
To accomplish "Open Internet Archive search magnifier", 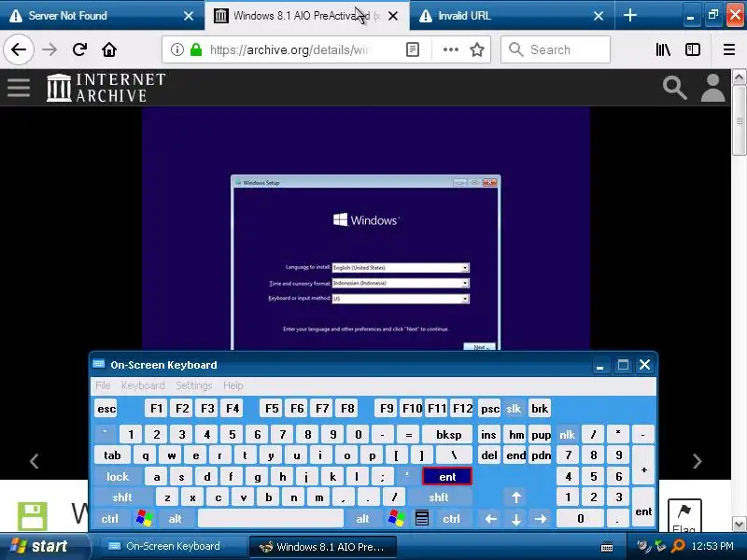I will tap(674, 88).
